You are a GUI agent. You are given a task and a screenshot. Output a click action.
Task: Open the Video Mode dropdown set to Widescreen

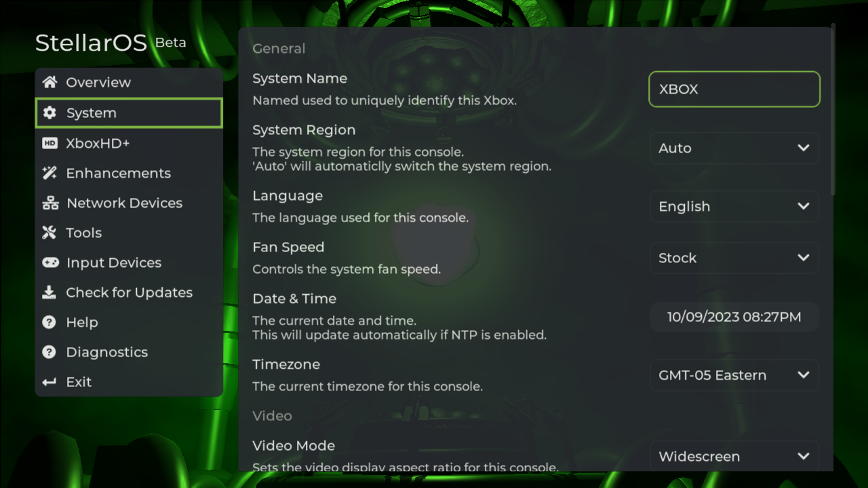[734, 456]
